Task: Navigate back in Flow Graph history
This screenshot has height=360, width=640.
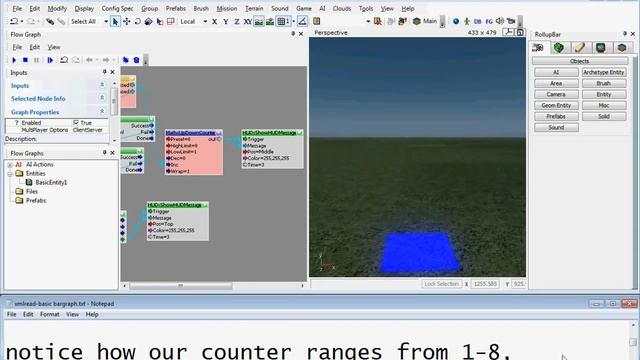Action: 89,60
